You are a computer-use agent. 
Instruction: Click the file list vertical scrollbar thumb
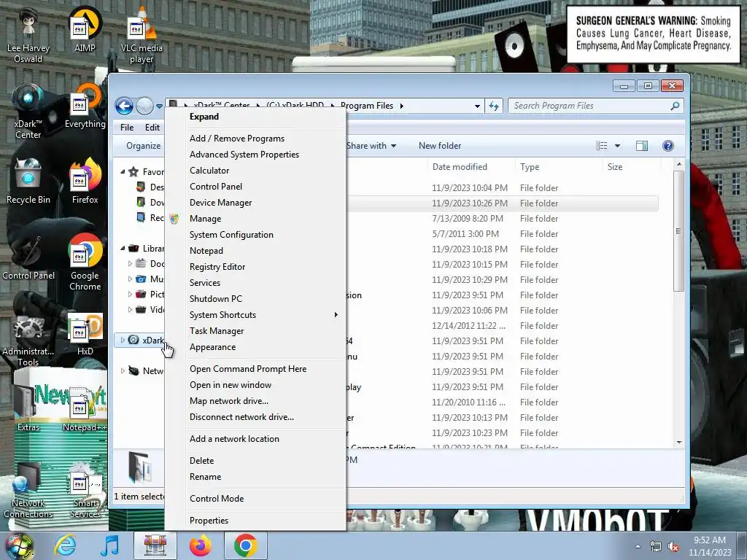tap(678, 231)
